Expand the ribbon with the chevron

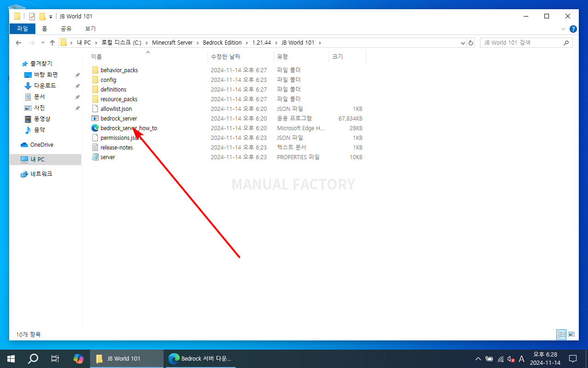click(564, 29)
